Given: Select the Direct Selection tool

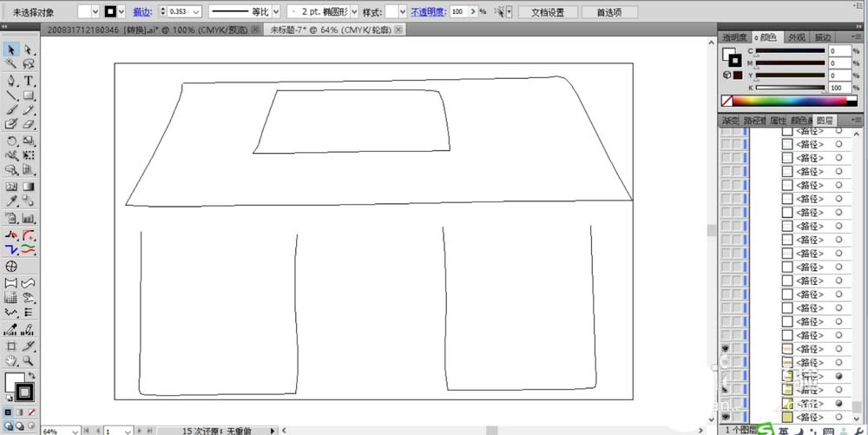Looking at the screenshot, I should pyautogui.click(x=29, y=49).
